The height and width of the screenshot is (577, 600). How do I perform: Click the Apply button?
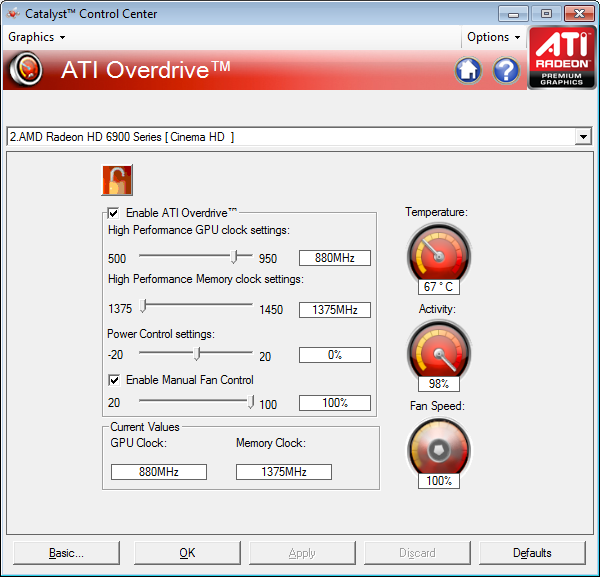click(x=302, y=553)
